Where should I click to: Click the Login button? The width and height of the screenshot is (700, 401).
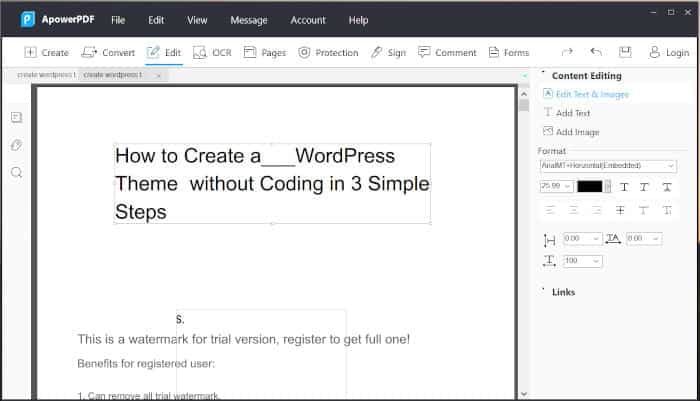pyautogui.click(x=668, y=52)
